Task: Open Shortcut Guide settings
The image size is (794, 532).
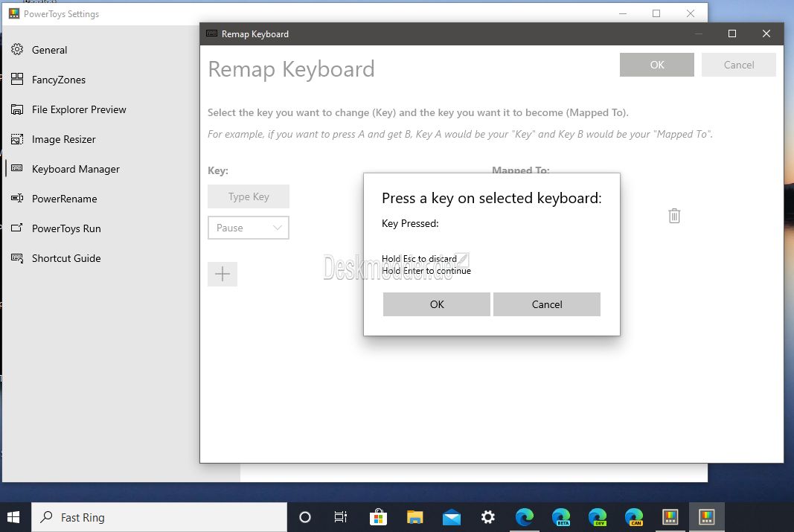Action: (x=66, y=258)
